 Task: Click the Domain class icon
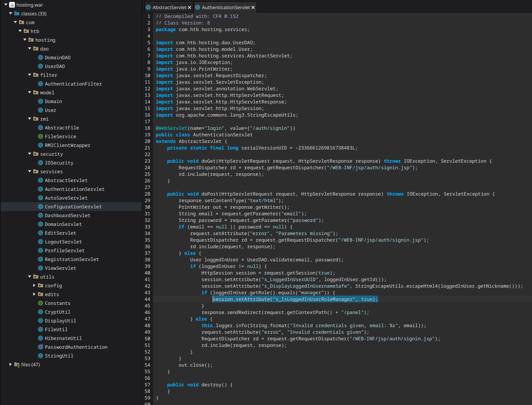coord(41,101)
